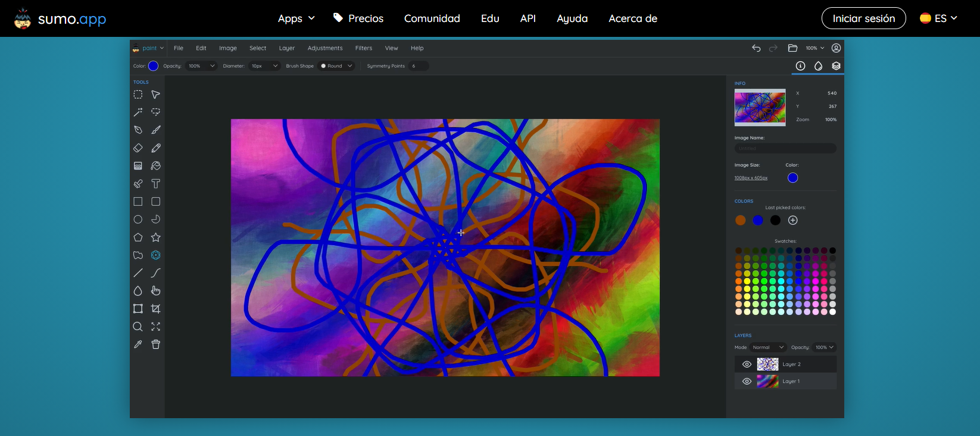Expand the layer blend Mode Normal dropdown
Image resolution: width=980 pixels, height=436 pixels.
point(768,347)
